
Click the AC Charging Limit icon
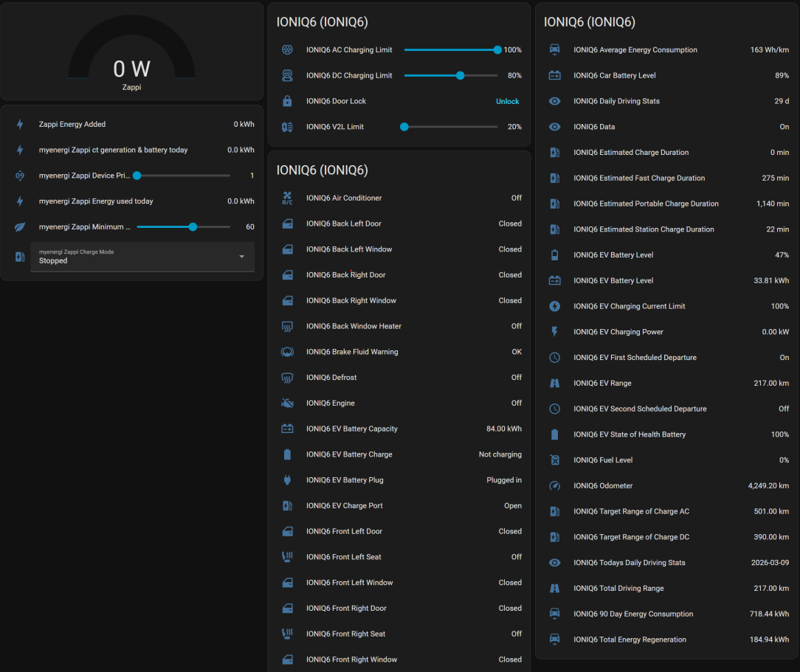(x=287, y=49)
